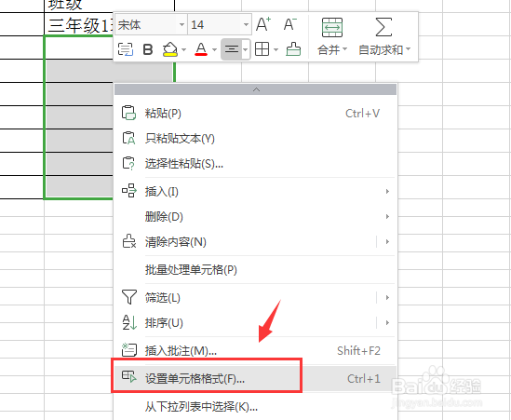Click the AutoSum sigma icon
Viewport: 511px width, 420px height.
pyautogui.click(x=383, y=27)
